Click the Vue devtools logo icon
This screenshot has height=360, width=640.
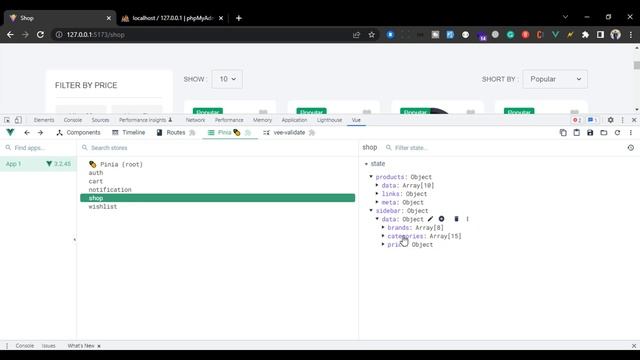point(10,132)
